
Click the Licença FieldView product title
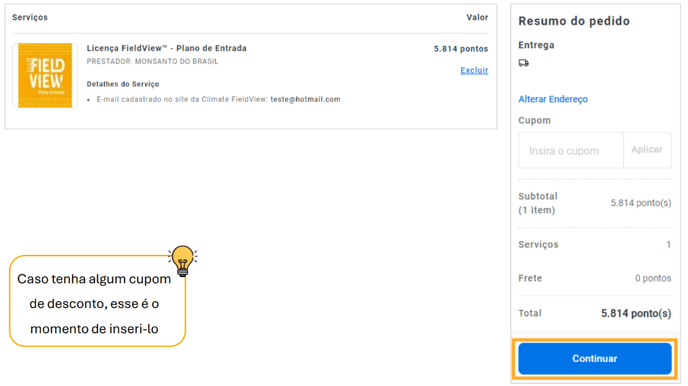[166, 48]
